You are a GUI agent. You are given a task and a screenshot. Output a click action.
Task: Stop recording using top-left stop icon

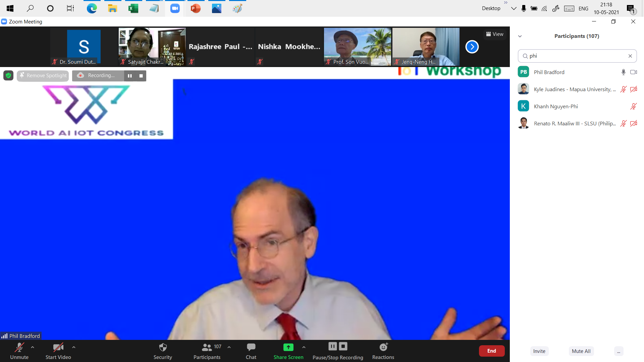141,76
